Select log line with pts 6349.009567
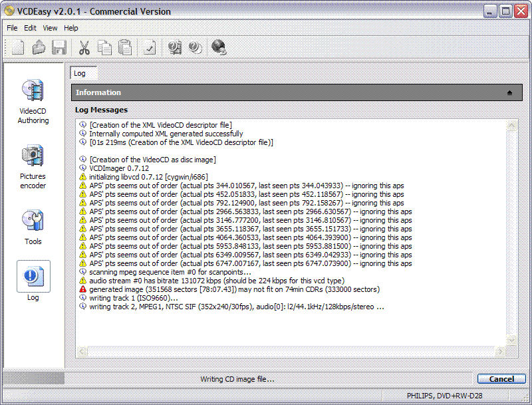 pos(251,255)
